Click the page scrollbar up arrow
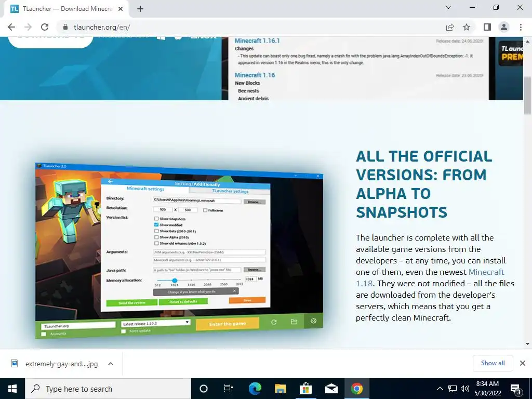The height and width of the screenshot is (399, 532). 528,42
